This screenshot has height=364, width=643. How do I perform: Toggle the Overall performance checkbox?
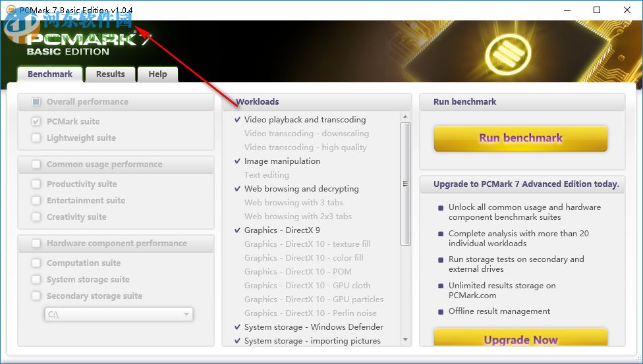(x=36, y=101)
